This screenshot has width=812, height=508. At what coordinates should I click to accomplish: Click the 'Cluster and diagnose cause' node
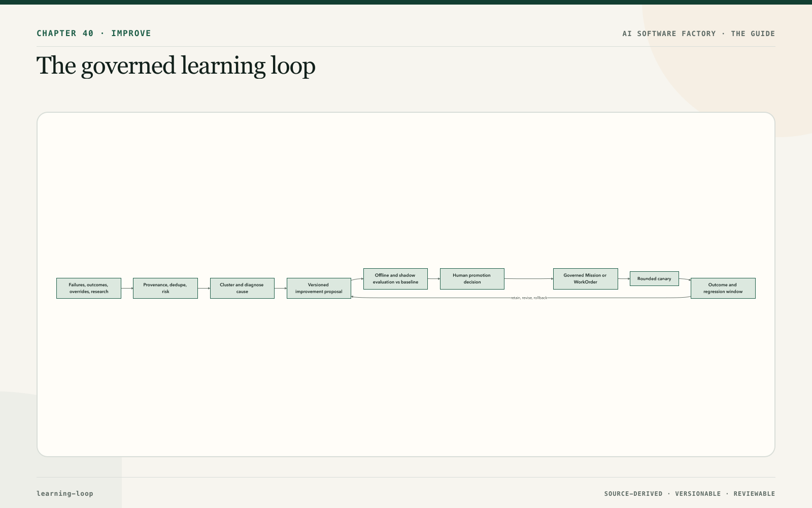point(242,288)
